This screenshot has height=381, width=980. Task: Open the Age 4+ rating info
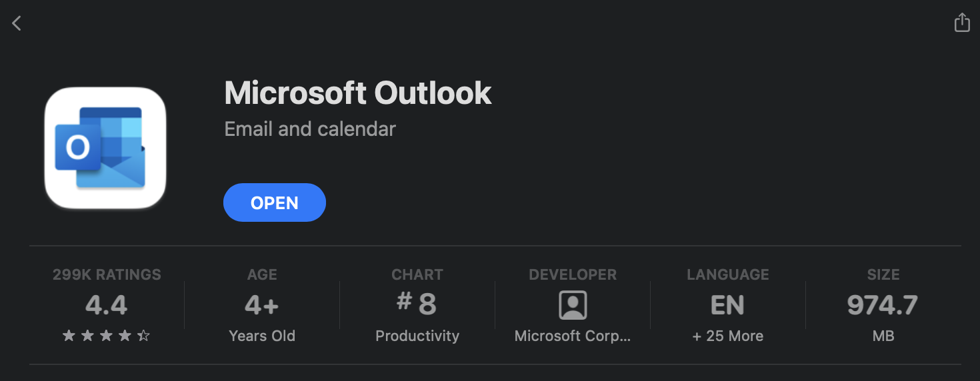pos(262,305)
